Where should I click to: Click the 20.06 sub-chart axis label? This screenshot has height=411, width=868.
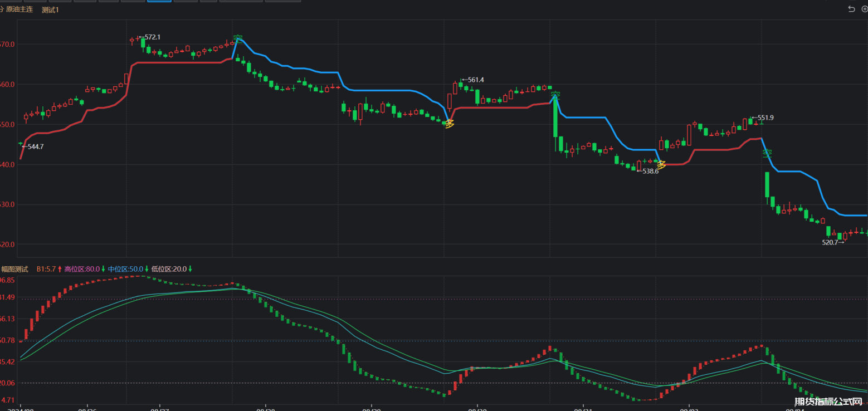tap(7, 383)
